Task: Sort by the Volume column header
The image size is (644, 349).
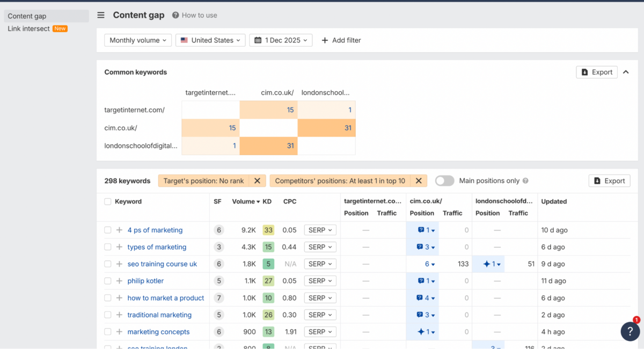Action: tap(246, 201)
